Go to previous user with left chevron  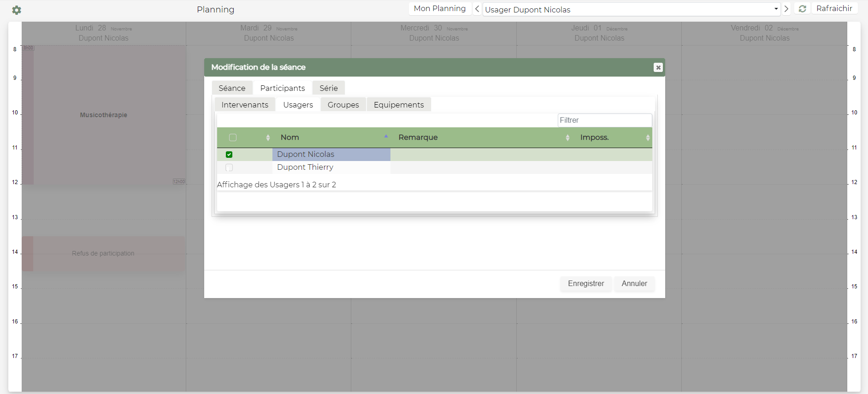[x=477, y=9]
